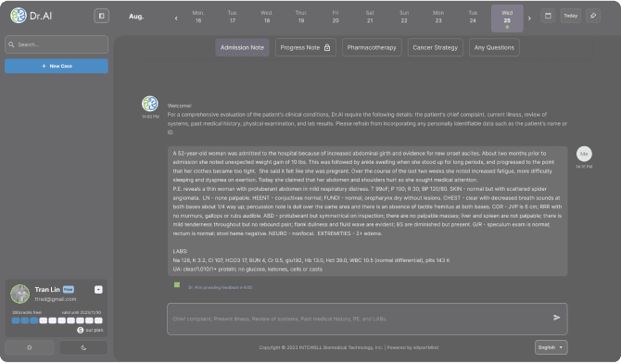Select Thur. 19 in date strip

click(x=301, y=17)
